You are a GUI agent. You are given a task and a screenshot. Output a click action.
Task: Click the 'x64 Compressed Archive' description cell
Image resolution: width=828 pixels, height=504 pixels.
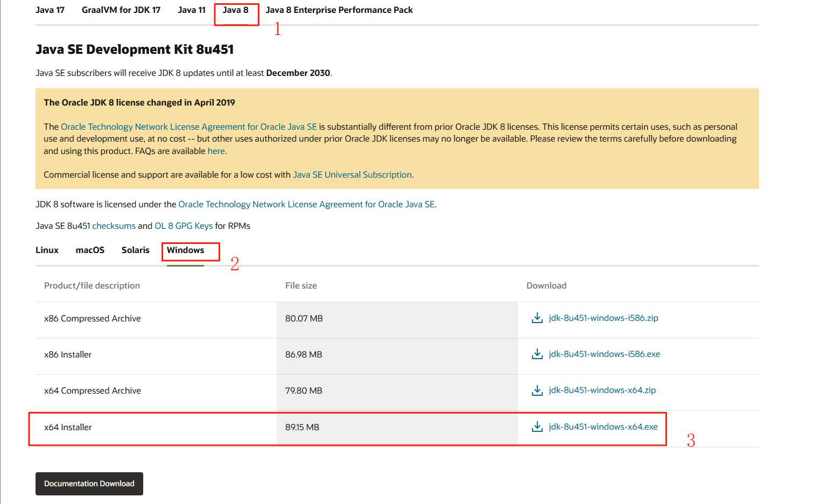coord(156,393)
